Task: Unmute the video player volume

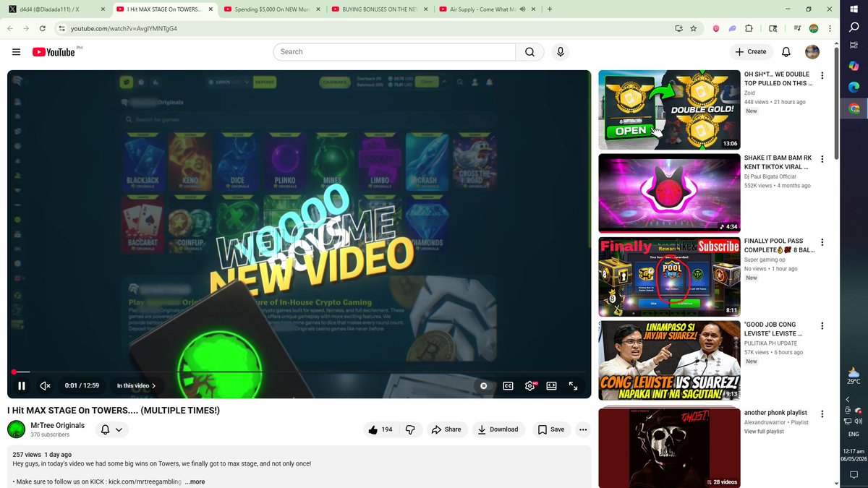Action: 45,386
